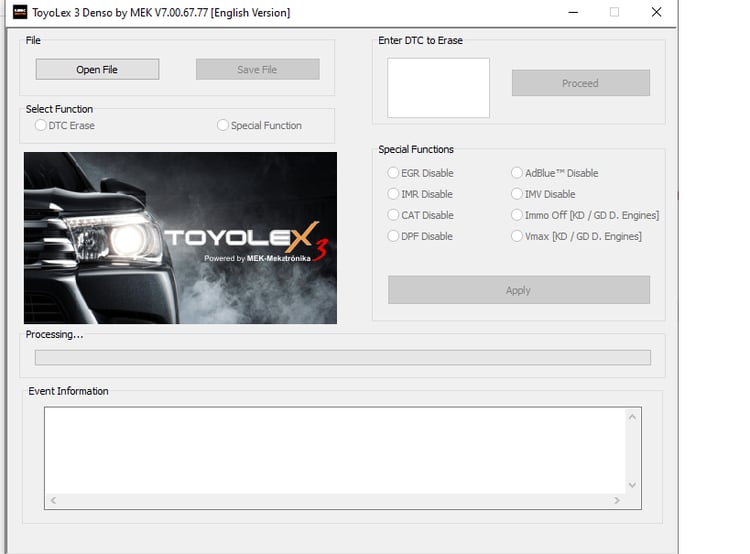Click the Processing progress bar

coord(342,357)
